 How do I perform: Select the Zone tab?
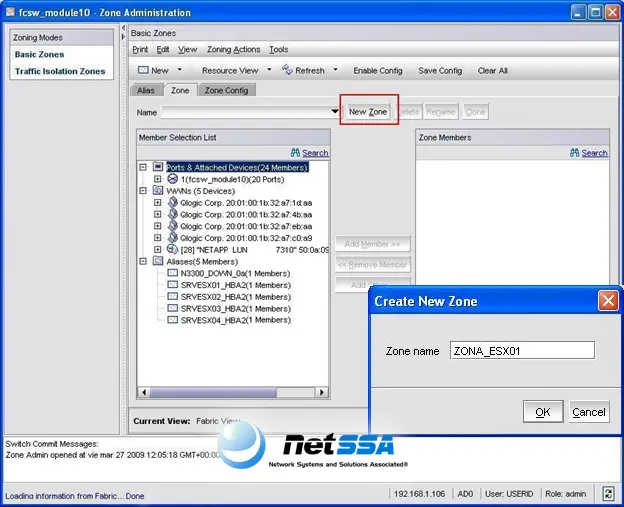click(x=180, y=90)
